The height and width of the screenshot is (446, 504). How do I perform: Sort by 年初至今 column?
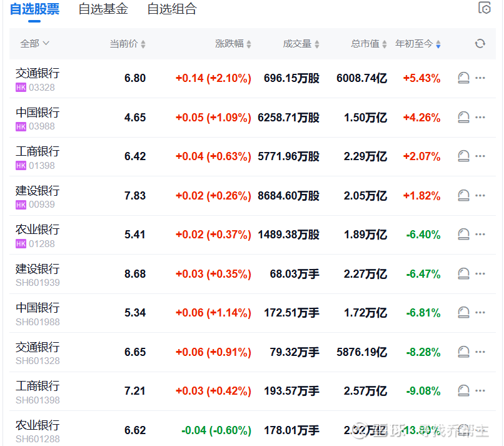click(x=418, y=44)
